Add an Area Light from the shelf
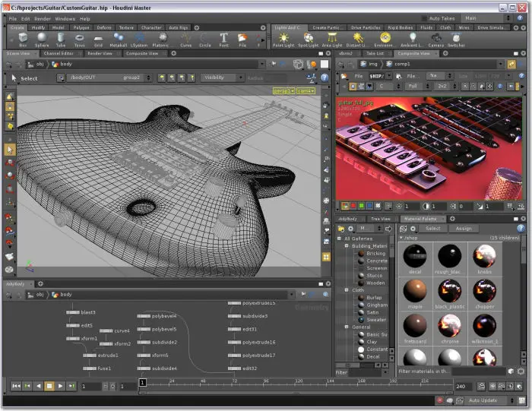 coord(332,40)
